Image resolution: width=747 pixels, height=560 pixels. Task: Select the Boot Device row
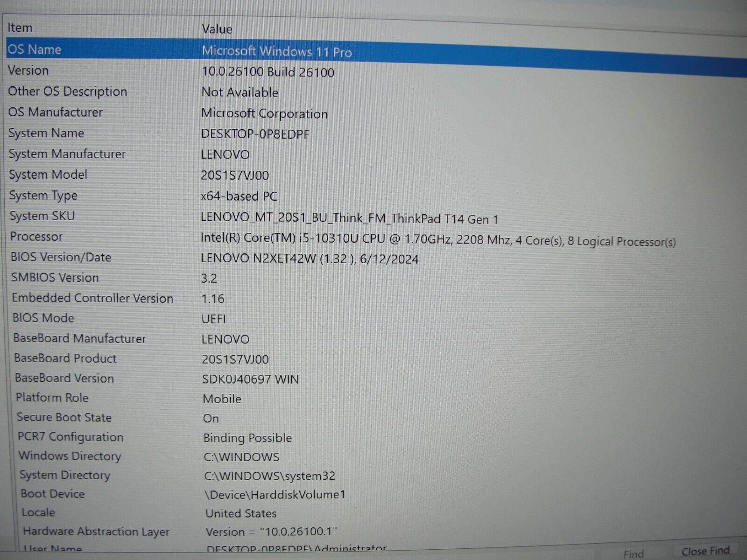point(187,494)
